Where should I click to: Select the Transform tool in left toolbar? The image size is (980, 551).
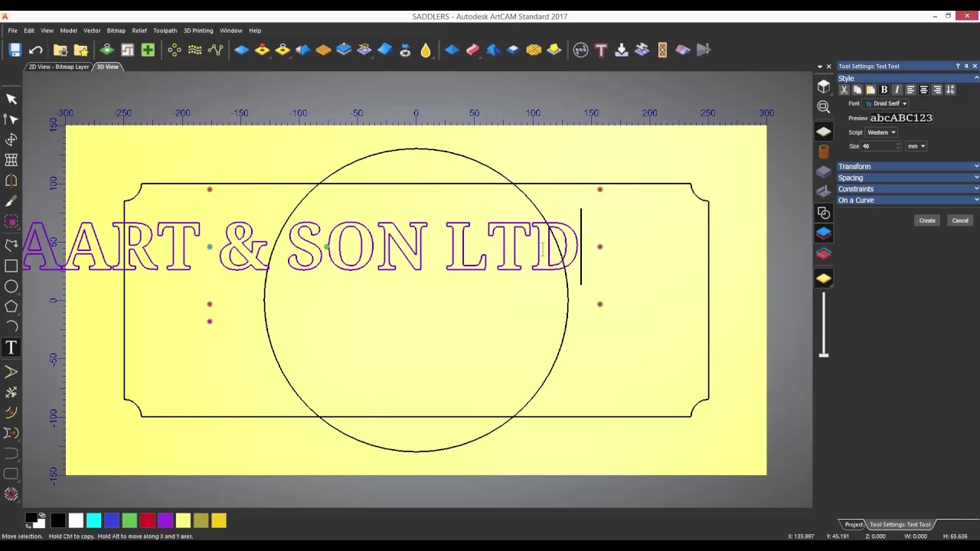[11, 140]
